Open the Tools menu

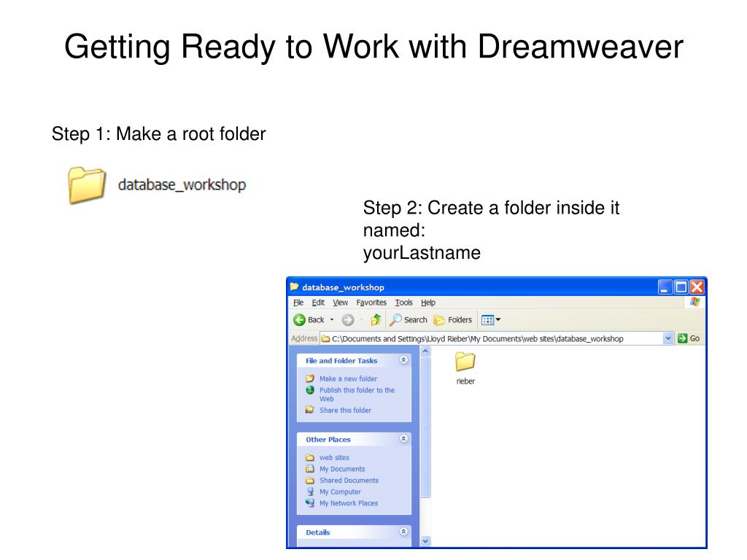[403, 303]
